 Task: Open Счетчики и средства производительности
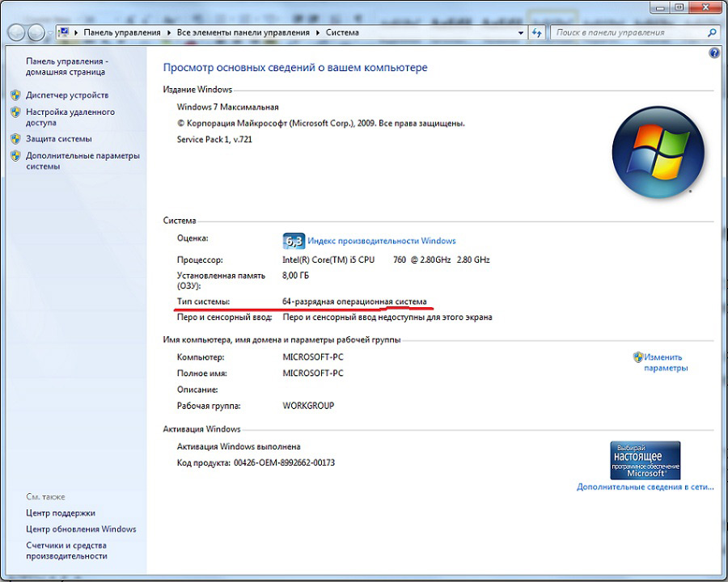(x=66, y=550)
